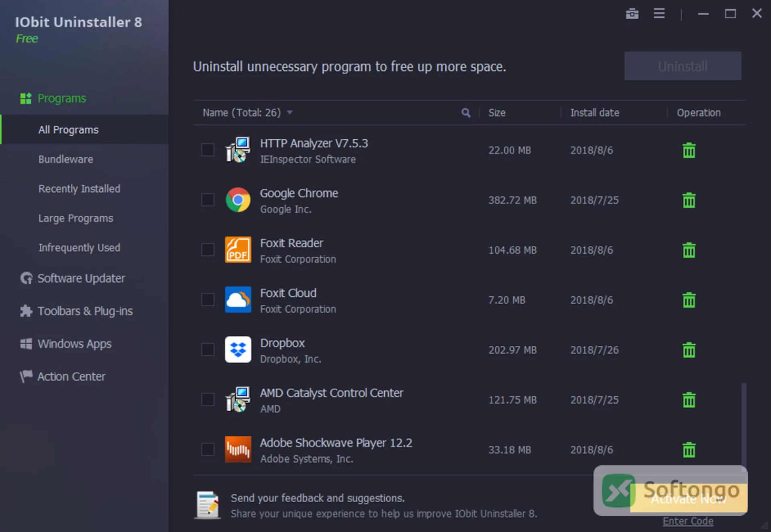Open Action Center
This screenshot has height=532, width=771.
63,377
